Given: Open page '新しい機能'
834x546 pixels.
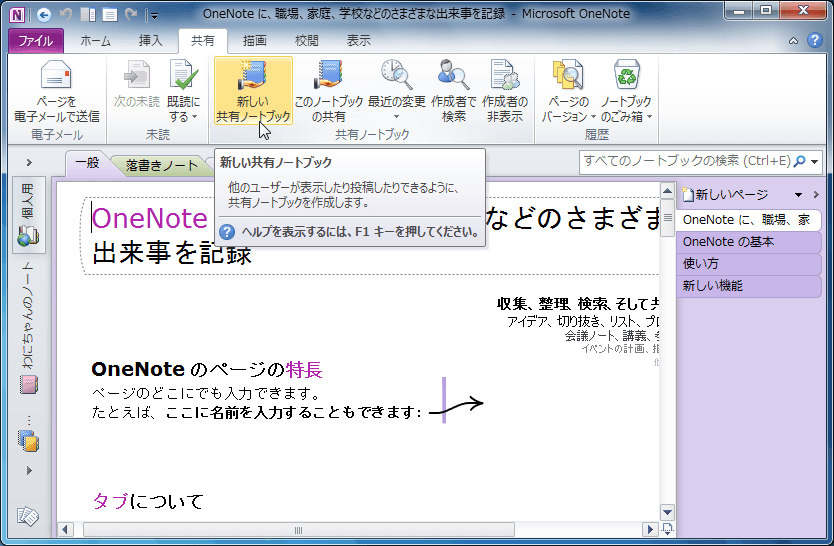Looking at the screenshot, I should (x=748, y=286).
